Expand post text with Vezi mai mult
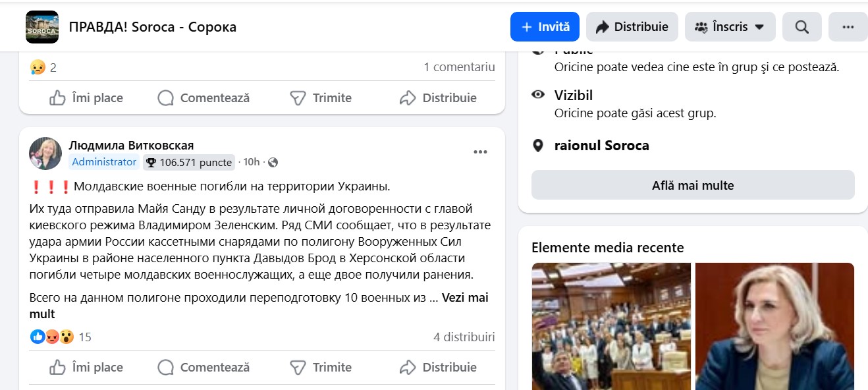The image size is (868, 390). (x=465, y=298)
